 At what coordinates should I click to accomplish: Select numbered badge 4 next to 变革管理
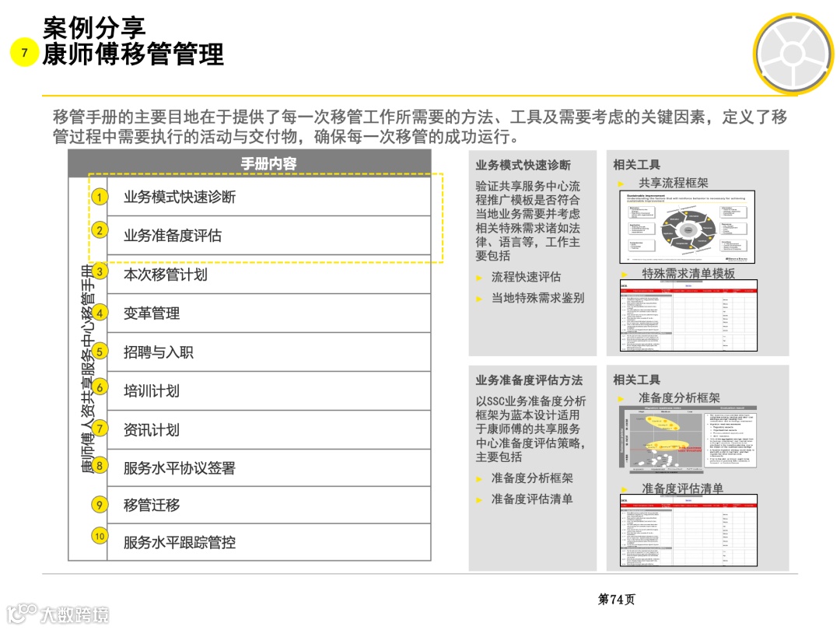pyautogui.click(x=99, y=313)
